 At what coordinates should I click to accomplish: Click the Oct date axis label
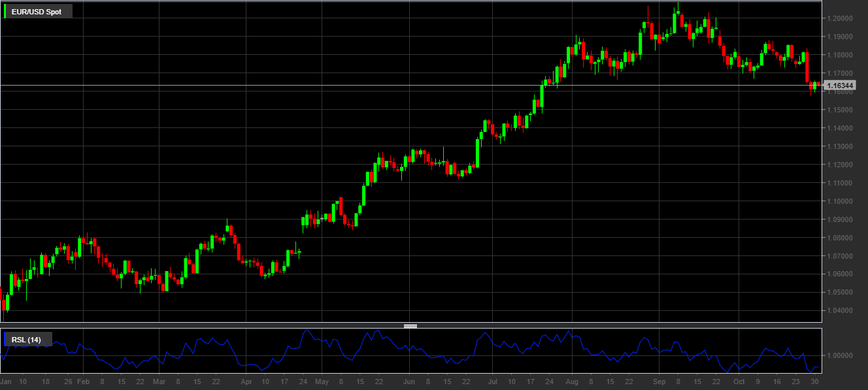(739, 381)
